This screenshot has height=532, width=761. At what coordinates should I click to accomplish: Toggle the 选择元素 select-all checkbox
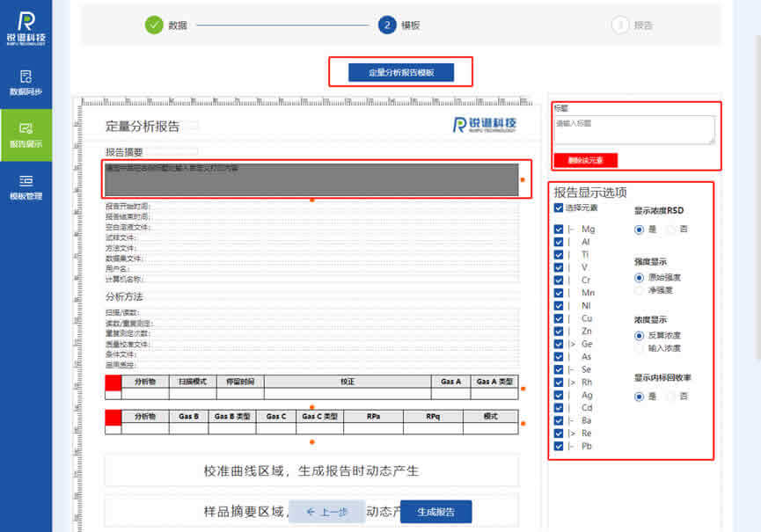(x=559, y=208)
